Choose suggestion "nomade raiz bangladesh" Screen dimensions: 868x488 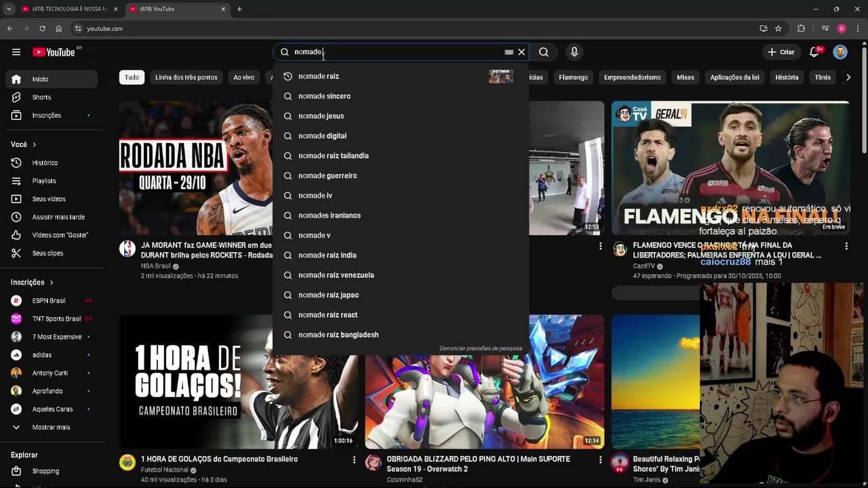click(x=401, y=335)
